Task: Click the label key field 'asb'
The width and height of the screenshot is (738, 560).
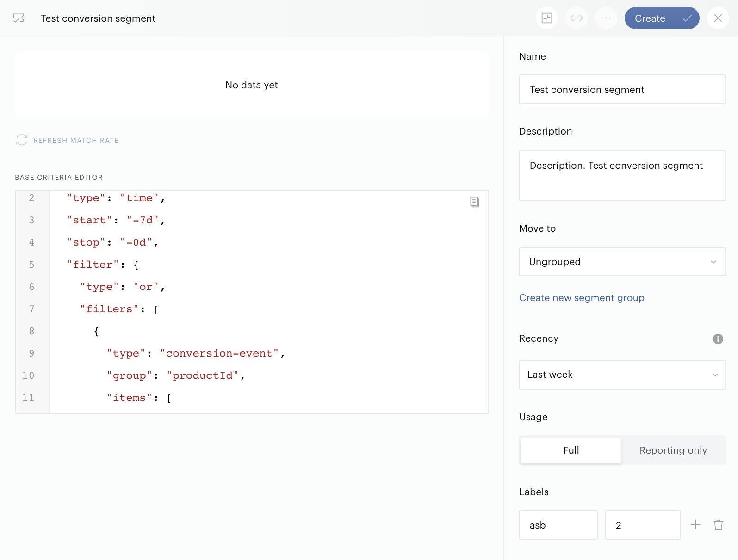Action: pyautogui.click(x=558, y=525)
